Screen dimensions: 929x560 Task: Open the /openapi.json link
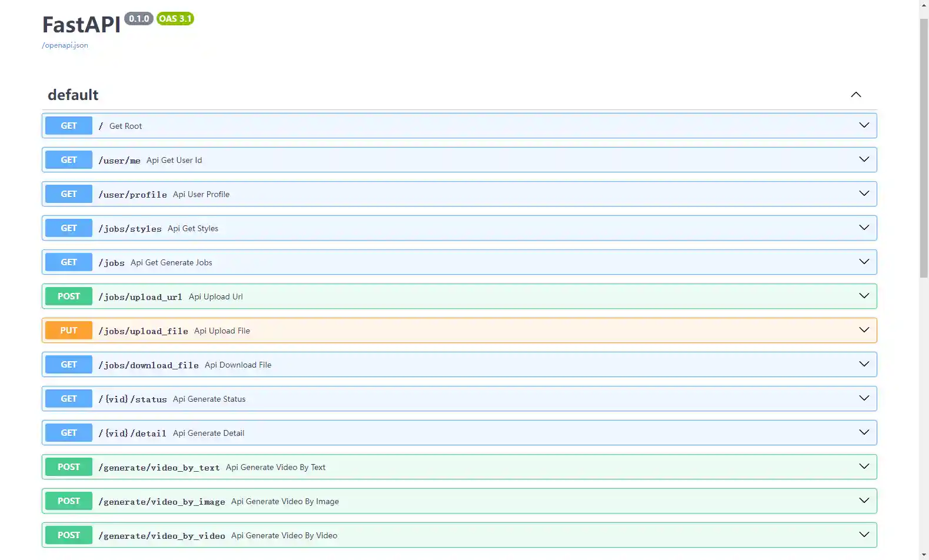[65, 45]
